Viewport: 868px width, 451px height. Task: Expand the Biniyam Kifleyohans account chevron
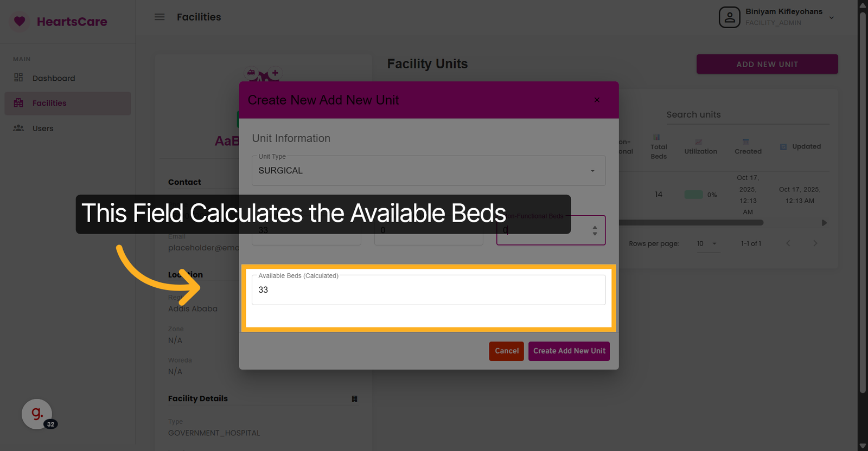pyautogui.click(x=832, y=17)
